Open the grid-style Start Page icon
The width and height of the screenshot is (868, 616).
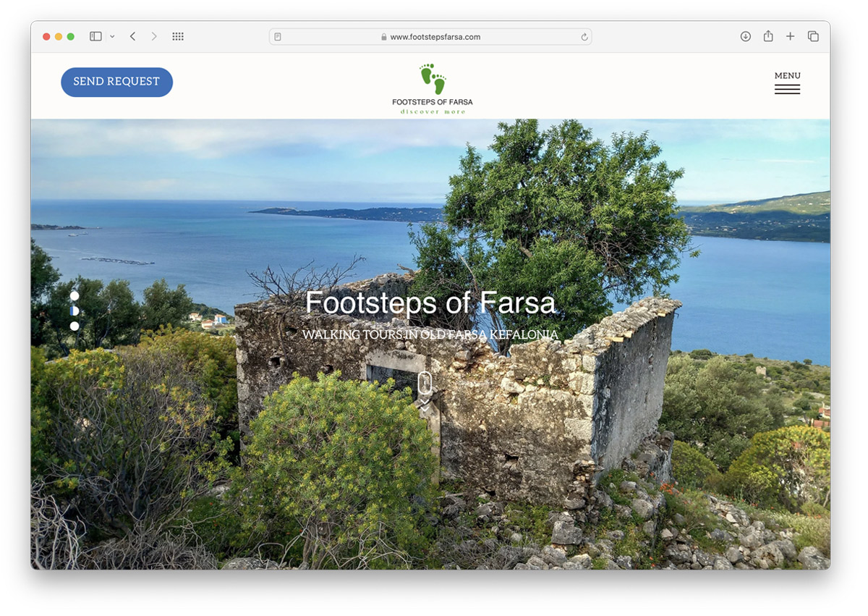178,36
